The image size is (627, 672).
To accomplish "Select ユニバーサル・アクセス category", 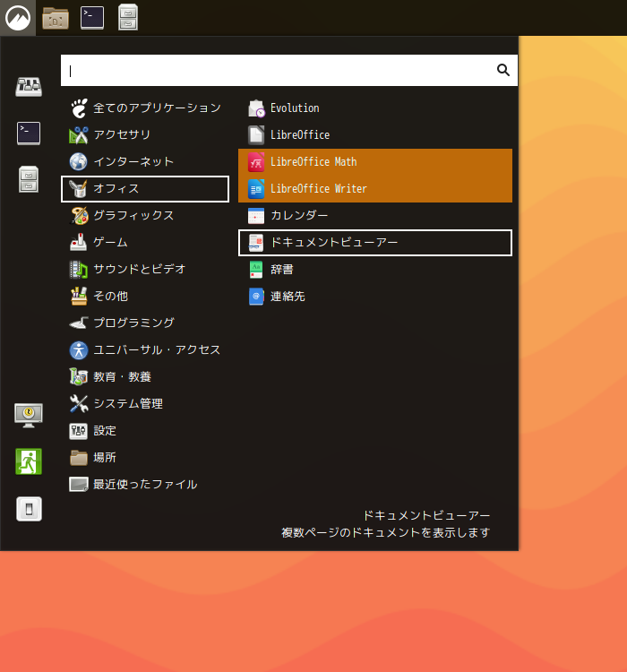I will pyautogui.click(x=145, y=350).
